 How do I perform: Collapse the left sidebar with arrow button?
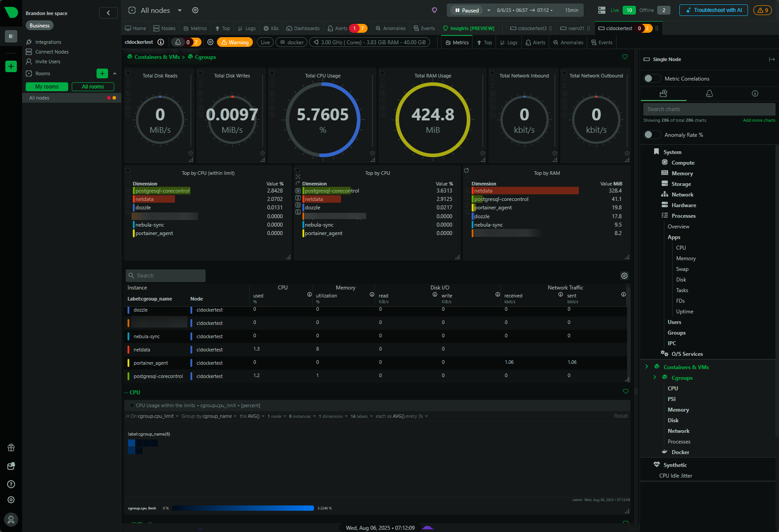pos(109,13)
